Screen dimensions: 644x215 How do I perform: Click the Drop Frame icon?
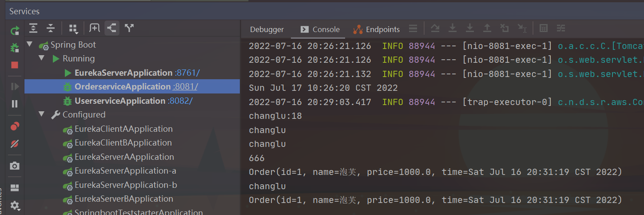(505, 28)
